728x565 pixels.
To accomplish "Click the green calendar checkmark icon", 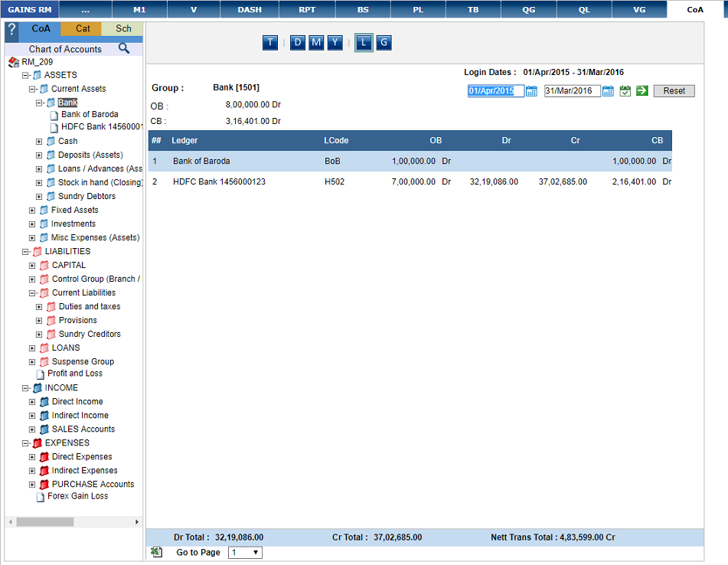I will tap(625, 91).
